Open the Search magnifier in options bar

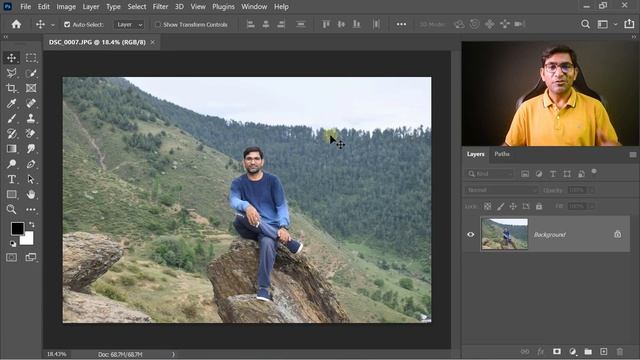[585, 24]
